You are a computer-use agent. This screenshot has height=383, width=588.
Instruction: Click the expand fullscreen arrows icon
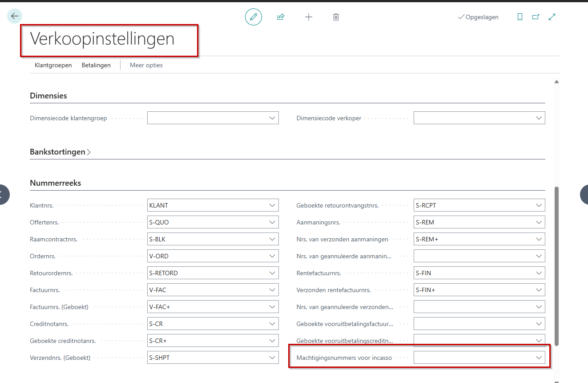click(x=552, y=17)
